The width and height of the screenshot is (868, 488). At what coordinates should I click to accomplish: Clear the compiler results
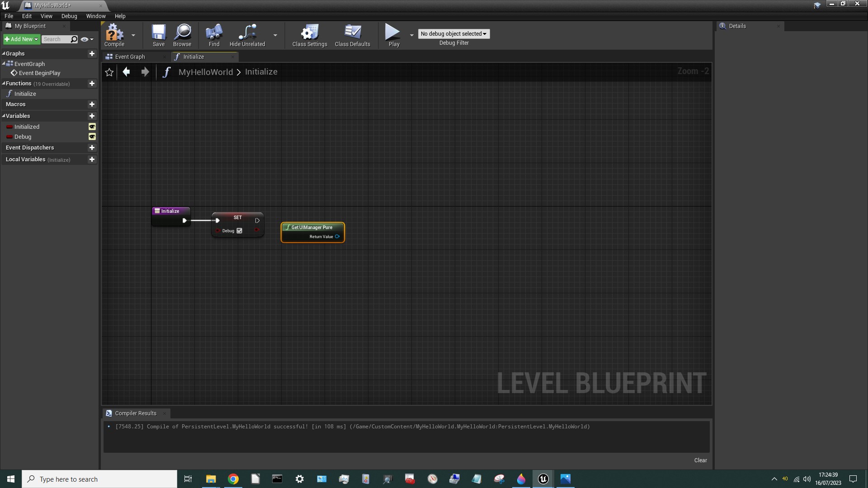[x=700, y=460]
